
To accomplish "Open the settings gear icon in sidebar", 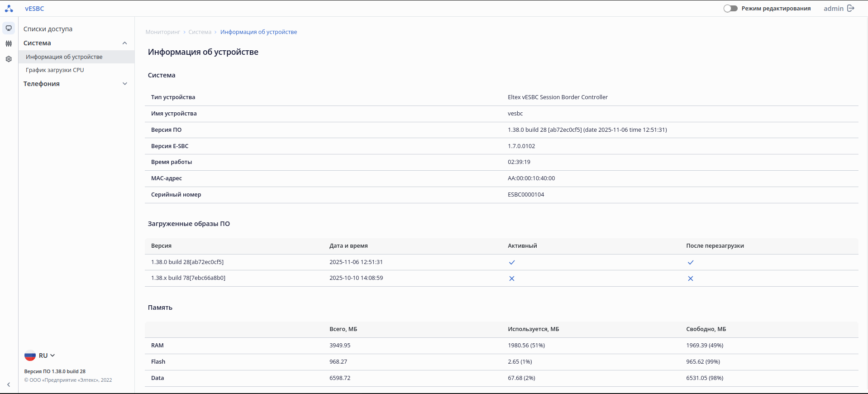I will [9, 59].
